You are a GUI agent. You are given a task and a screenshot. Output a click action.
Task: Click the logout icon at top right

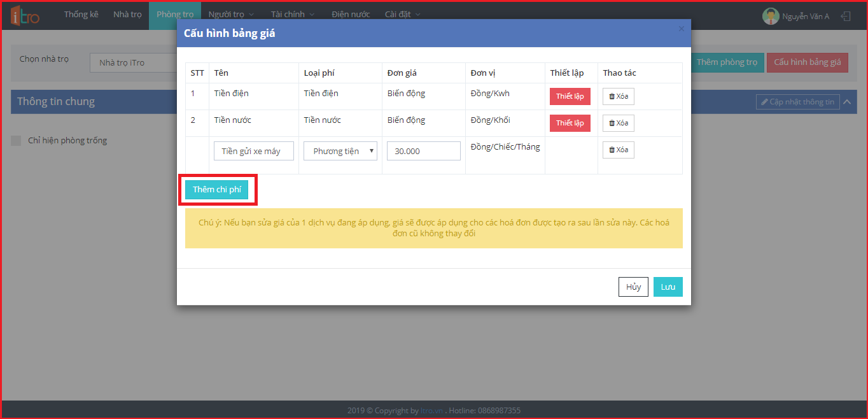[846, 17]
